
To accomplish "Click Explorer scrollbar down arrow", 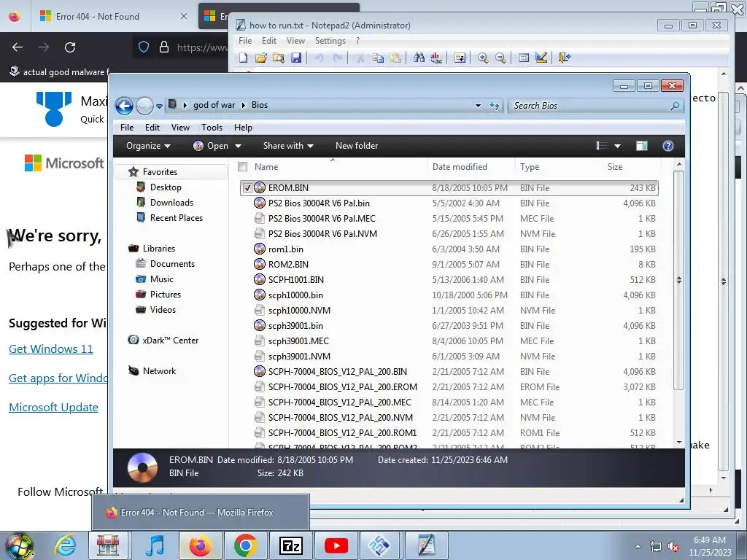I will pyautogui.click(x=679, y=443).
